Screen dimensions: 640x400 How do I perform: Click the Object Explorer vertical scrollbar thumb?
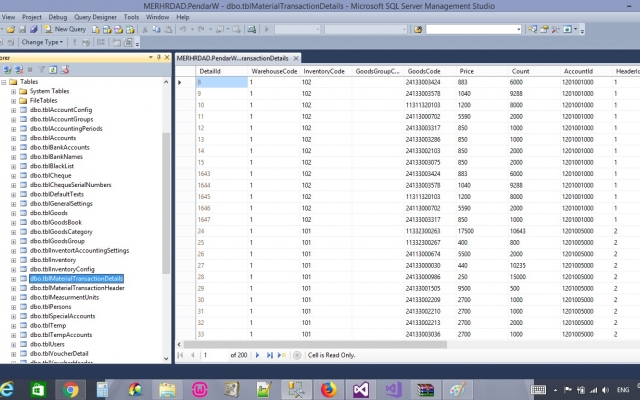(166, 203)
